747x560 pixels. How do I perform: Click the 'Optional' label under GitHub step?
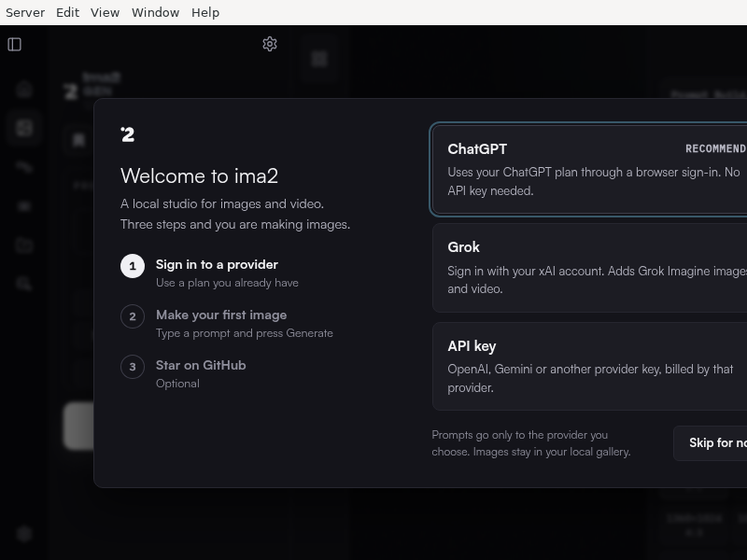point(177,384)
